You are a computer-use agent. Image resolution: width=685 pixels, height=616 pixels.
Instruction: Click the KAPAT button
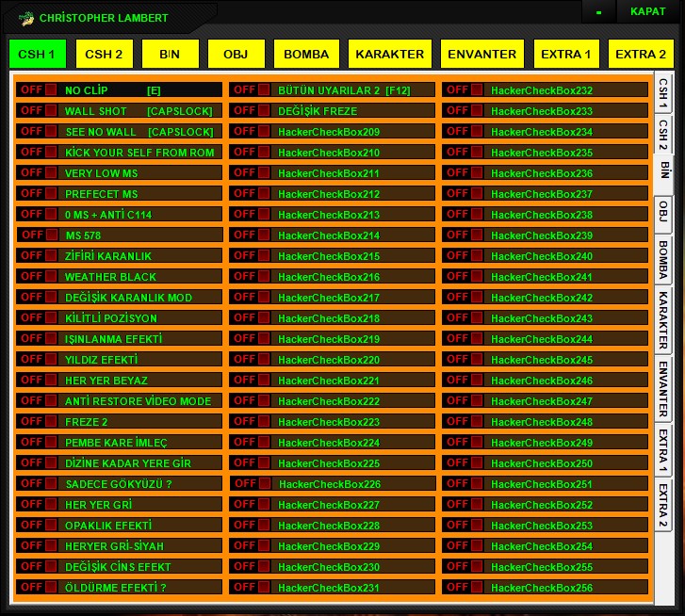click(648, 12)
